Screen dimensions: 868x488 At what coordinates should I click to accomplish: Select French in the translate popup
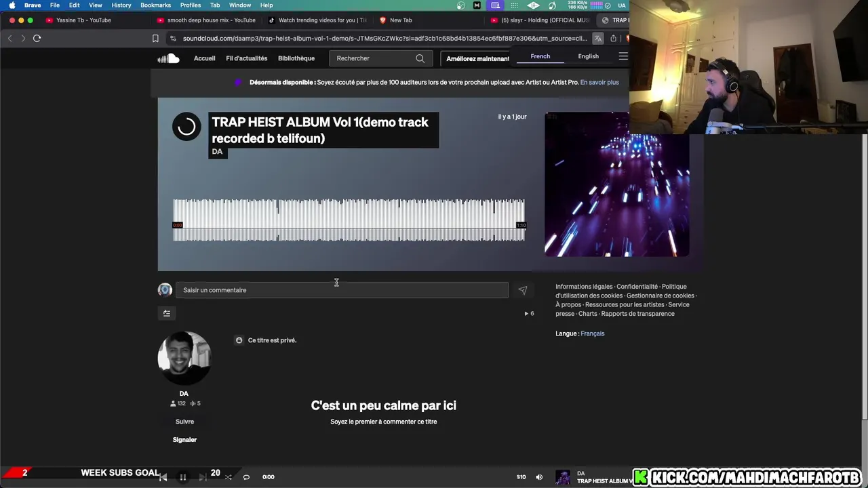540,56
